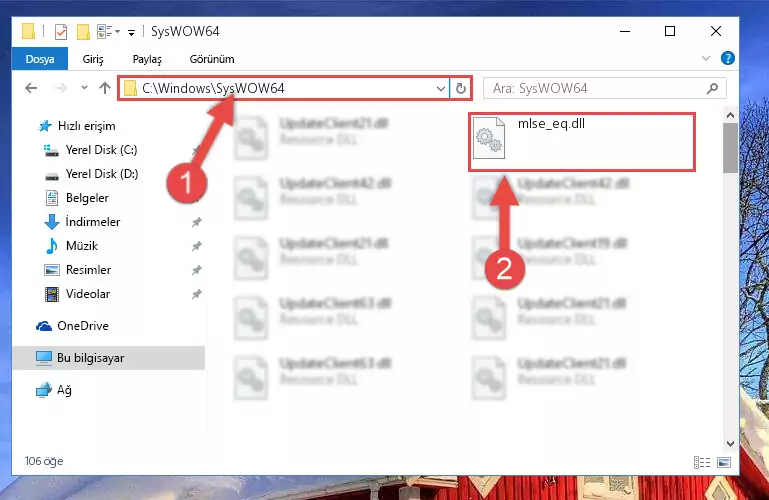Refresh the SysWOW64 folder view

coord(461,89)
